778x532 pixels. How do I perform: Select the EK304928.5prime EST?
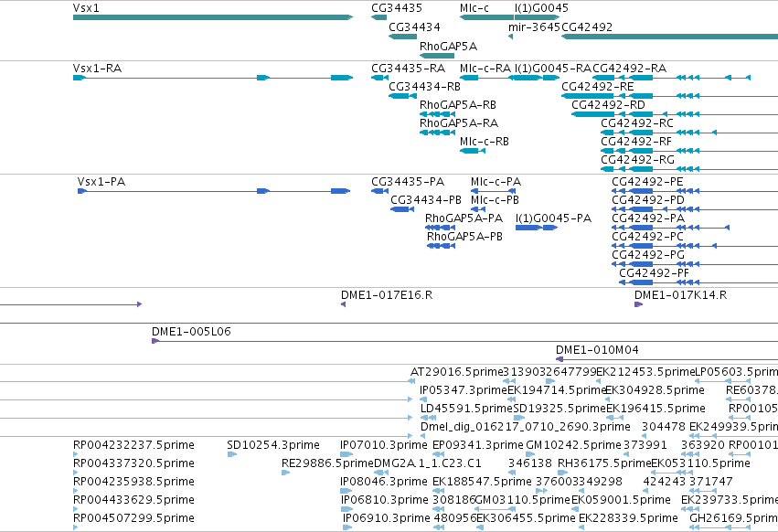coord(607,399)
